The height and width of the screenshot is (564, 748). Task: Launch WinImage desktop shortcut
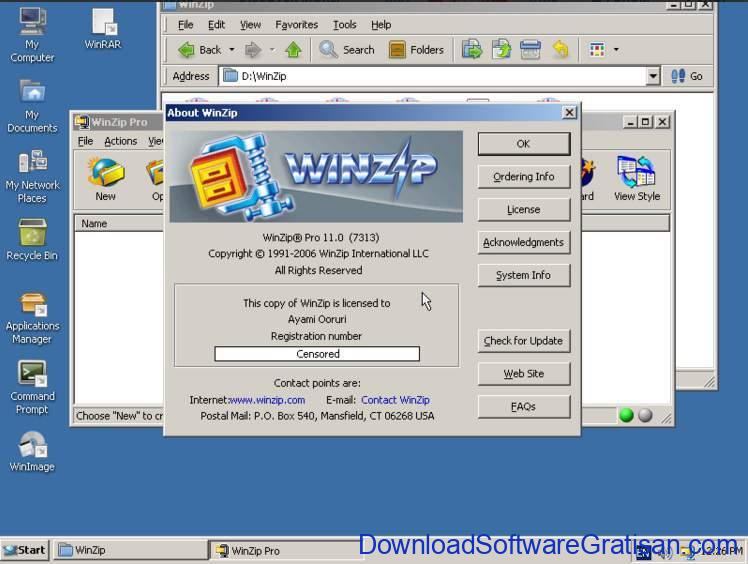tap(32, 451)
